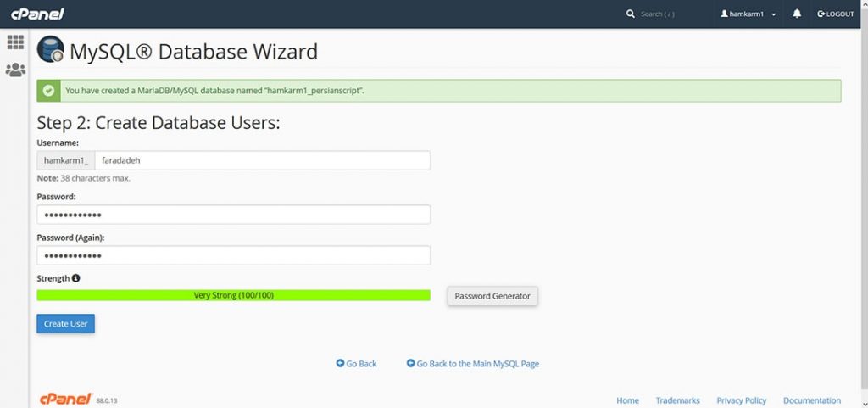Click the green success checkmark icon
Image resolution: width=868 pixels, height=408 pixels.
[x=49, y=91]
